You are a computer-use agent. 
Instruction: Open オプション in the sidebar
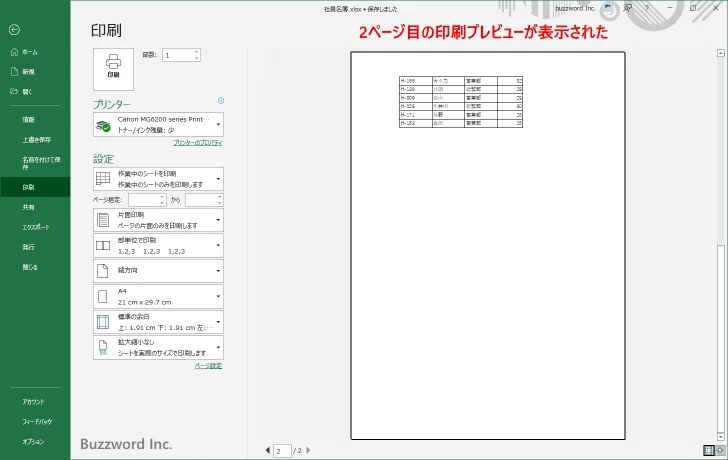(x=35, y=442)
